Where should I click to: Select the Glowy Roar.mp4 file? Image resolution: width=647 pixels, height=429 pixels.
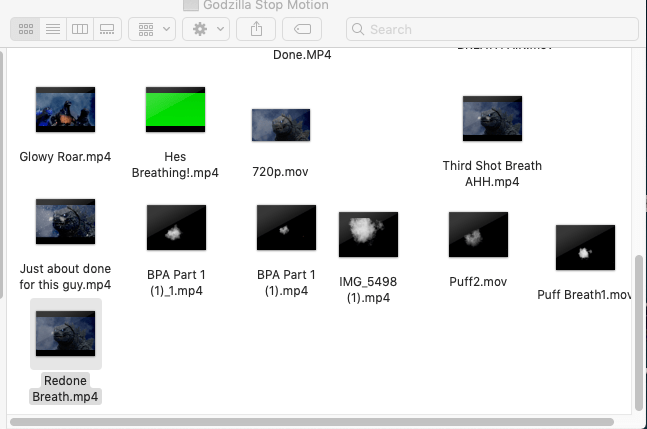point(65,110)
